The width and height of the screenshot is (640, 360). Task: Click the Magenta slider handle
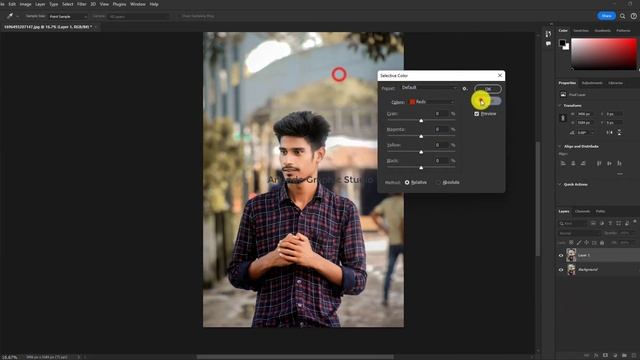(x=421, y=136)
